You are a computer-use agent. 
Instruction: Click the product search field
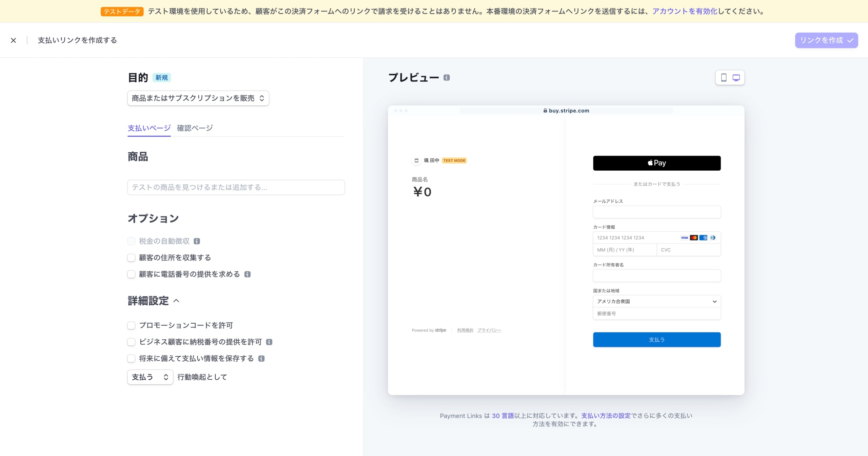click(x=236, y=187)
